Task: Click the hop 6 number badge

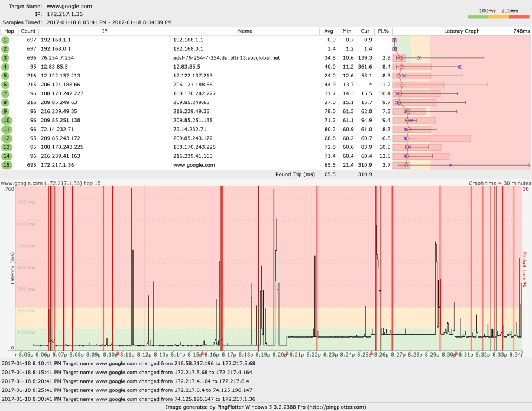Action: (x=5, y=85)
